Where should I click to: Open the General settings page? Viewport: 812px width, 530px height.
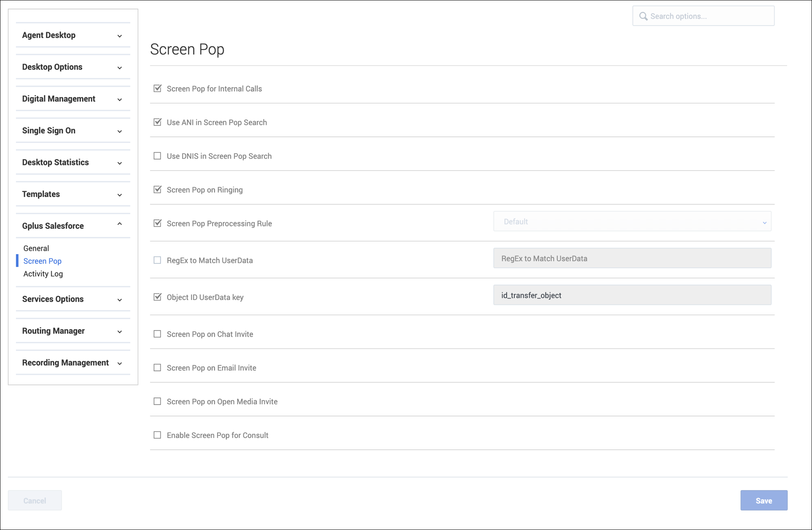tap(36, 248)
